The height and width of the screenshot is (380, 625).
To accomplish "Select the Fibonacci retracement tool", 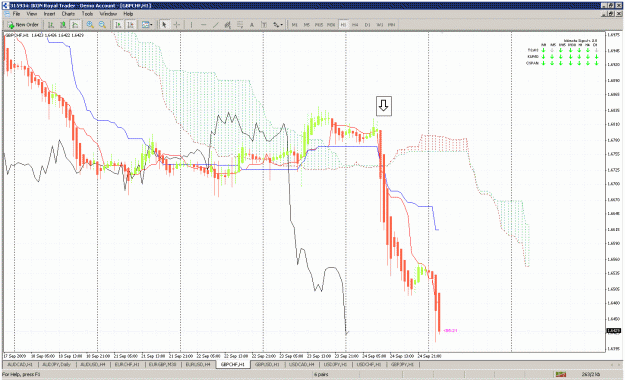I will (x=240, y=25).
